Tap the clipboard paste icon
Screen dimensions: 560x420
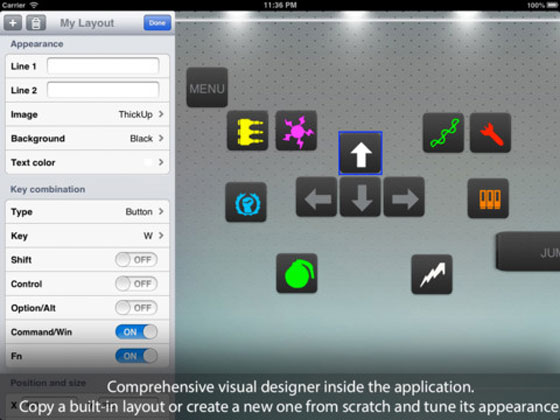click(36, 23)
